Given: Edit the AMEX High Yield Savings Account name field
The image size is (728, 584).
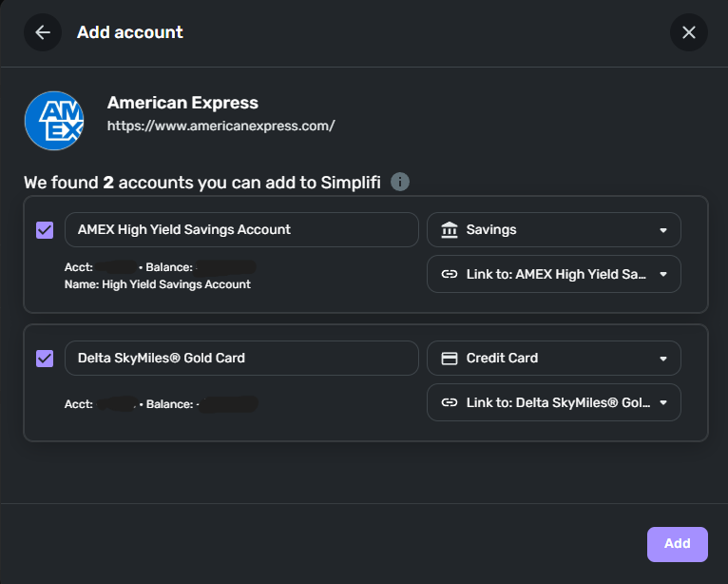Looking at the screenshot, I should pyautogui.click(x=241, y=230).
